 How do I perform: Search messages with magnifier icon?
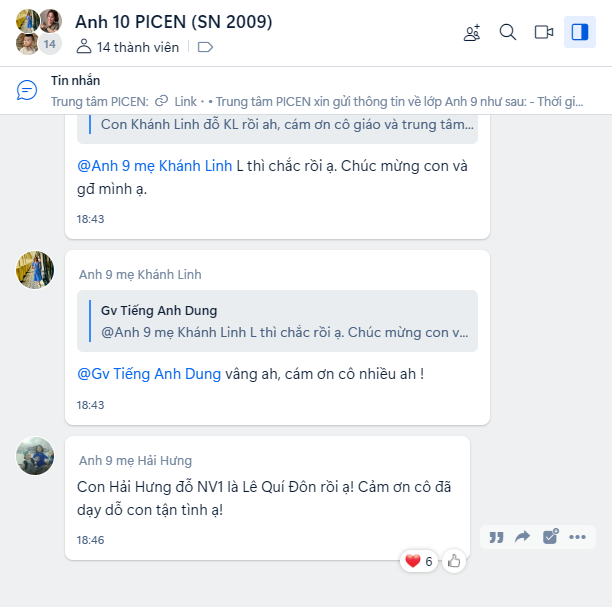click(x=508, y=32)
